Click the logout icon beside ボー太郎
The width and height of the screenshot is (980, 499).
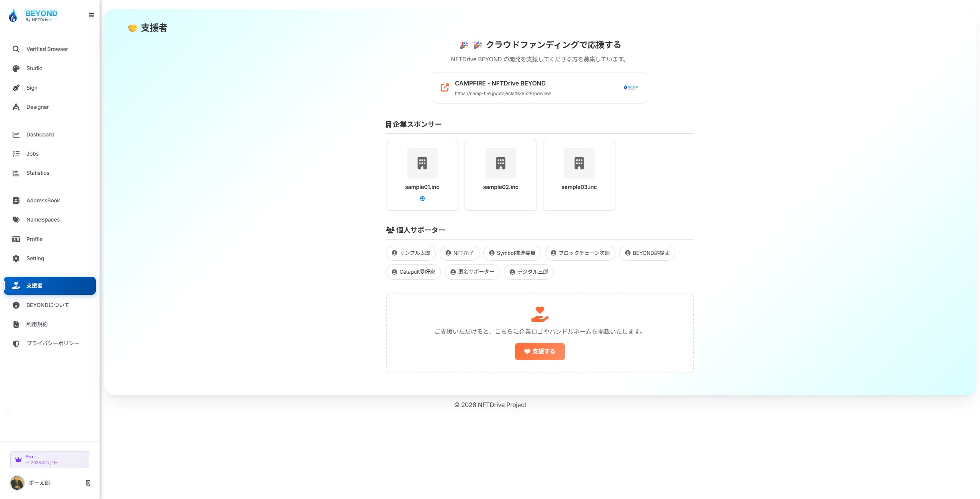click(88, 483)
